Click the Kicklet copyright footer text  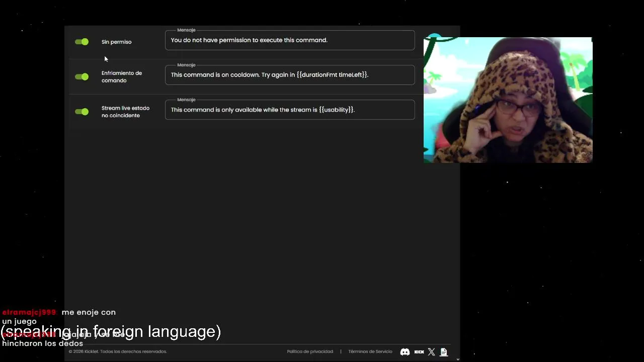click(x=118, y=351)
